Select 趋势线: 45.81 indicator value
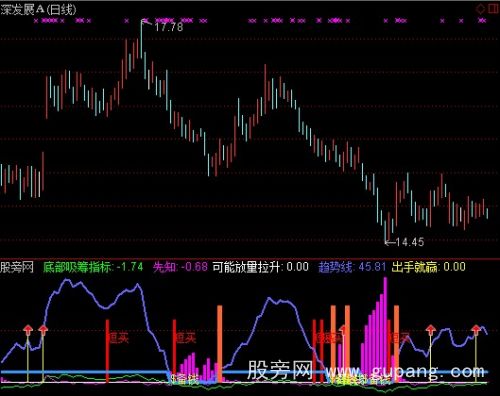The height and width of the screenshot is (396, 500). pyautogui.click(x=352, y=267)
